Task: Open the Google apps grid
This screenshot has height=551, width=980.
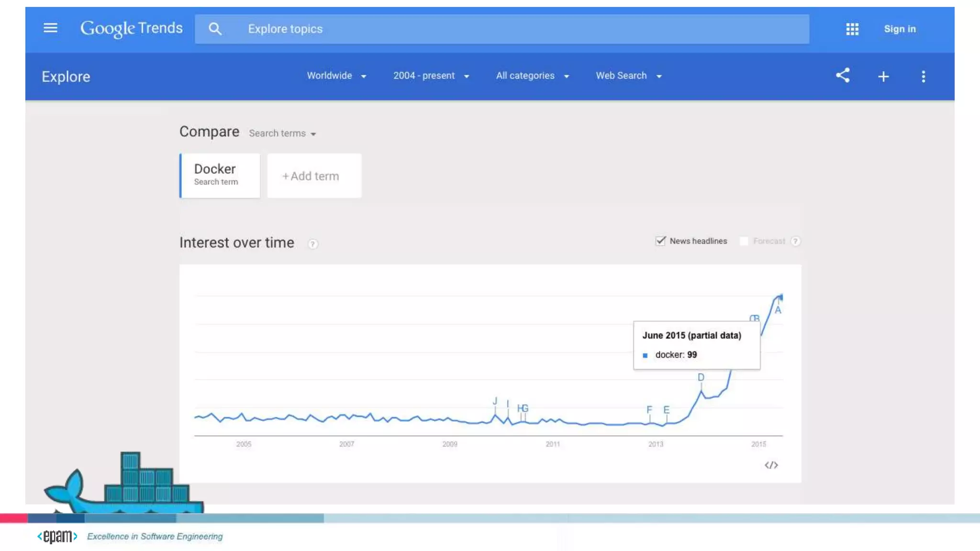Action: [x=852, y=29]
